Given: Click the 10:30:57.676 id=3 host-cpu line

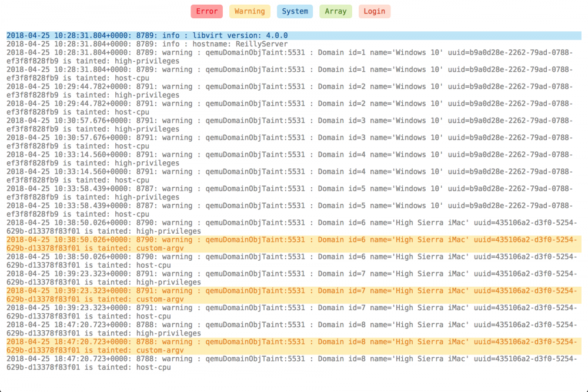Looking at the screenshot, I should tap(293, 142).
